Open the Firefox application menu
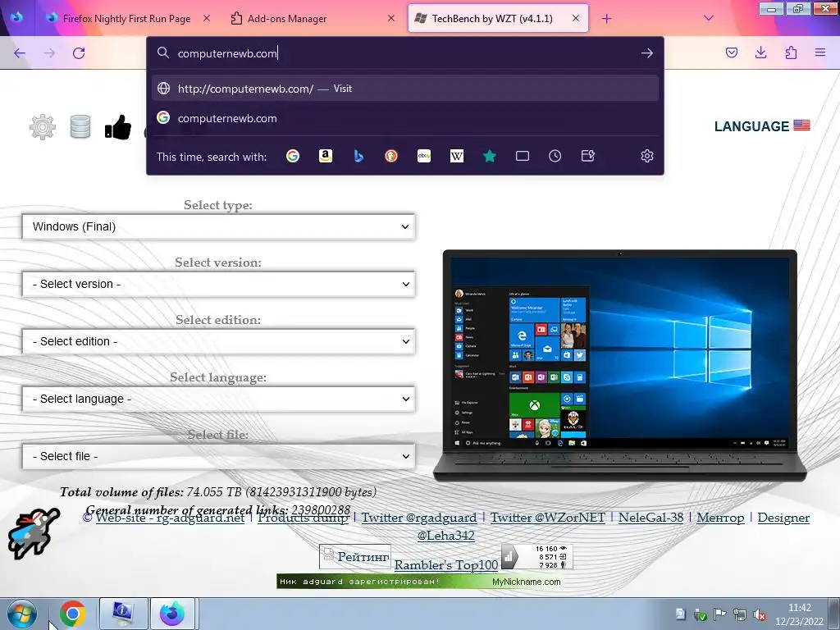Image resolution: width=840 pixels, height=630 pixels. 820,52
